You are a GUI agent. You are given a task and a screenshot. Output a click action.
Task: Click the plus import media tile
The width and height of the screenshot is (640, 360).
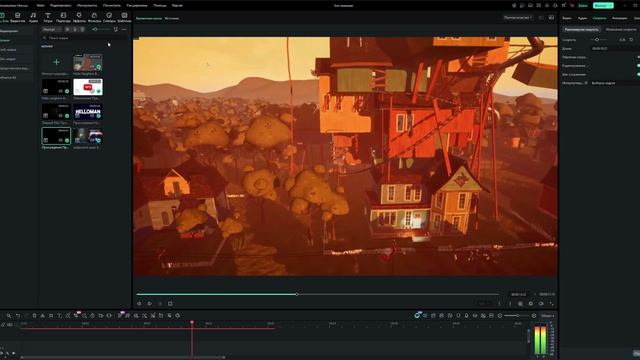click(56, 62)
